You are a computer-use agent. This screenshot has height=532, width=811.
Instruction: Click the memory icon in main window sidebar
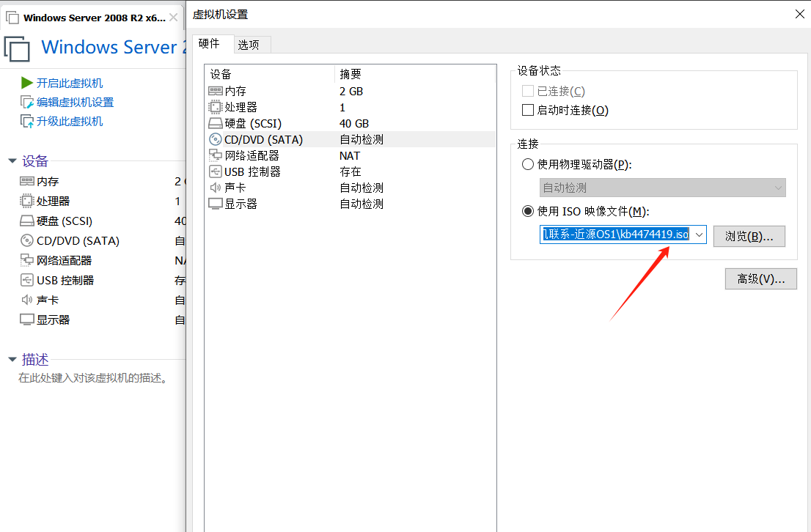[27, 181]
